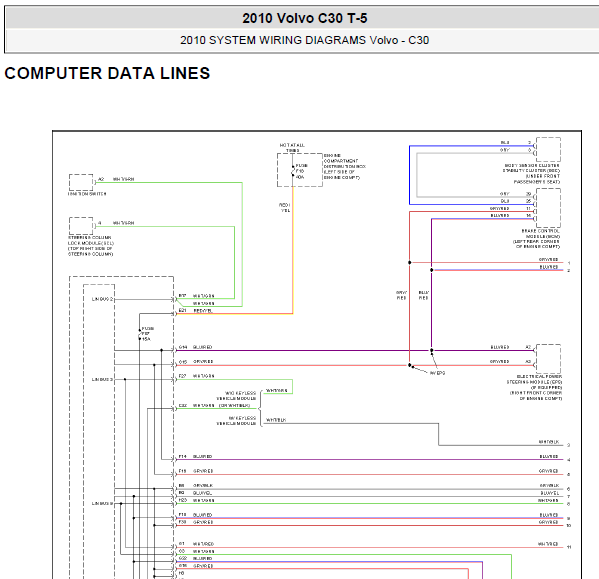Click the "ELECTRICAL POWER STEERING MODULE (EPS)" label
This screenshot has width=599, height=579.
click(x=534, y=387)
